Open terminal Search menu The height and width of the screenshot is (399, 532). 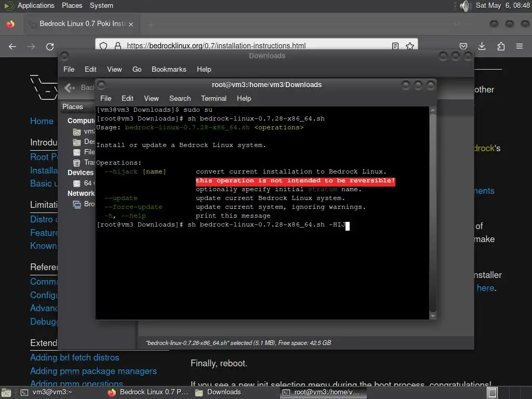[180, 98]
